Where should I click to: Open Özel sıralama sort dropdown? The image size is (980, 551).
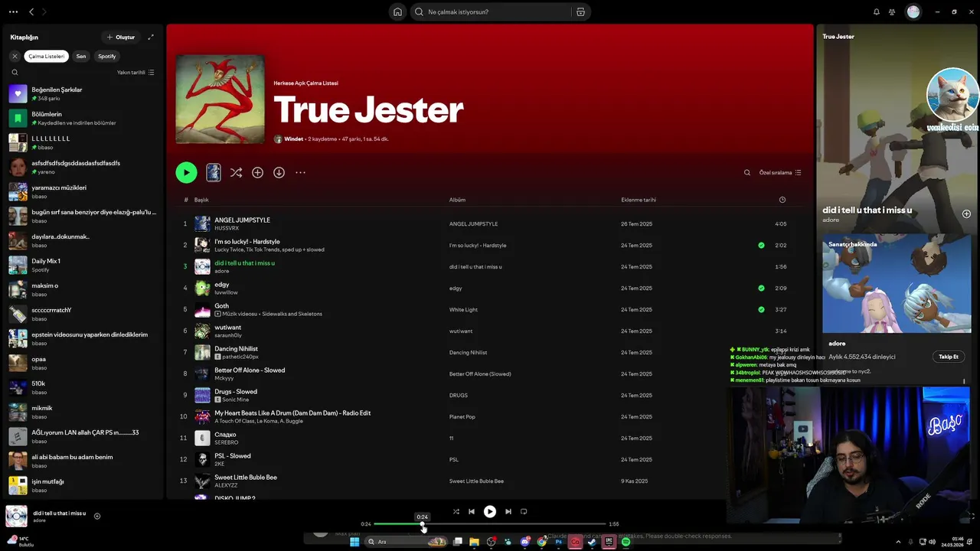point(780,172)
